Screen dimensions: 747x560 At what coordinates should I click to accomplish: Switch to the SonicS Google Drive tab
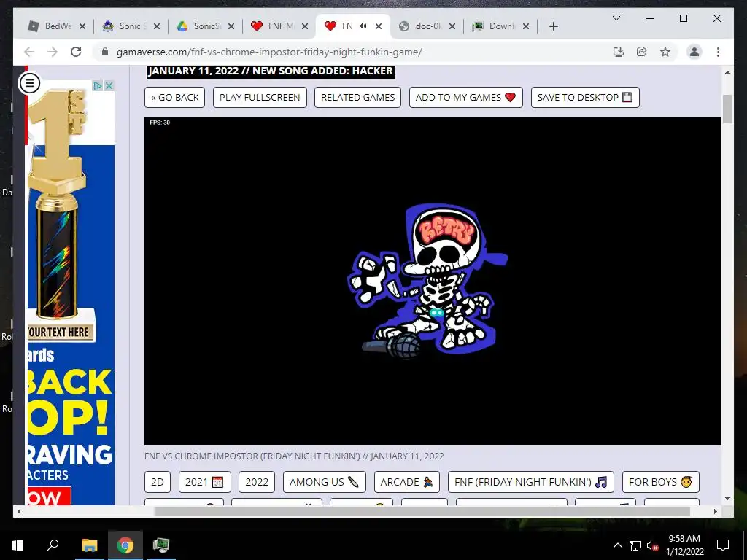coord(205,26)
